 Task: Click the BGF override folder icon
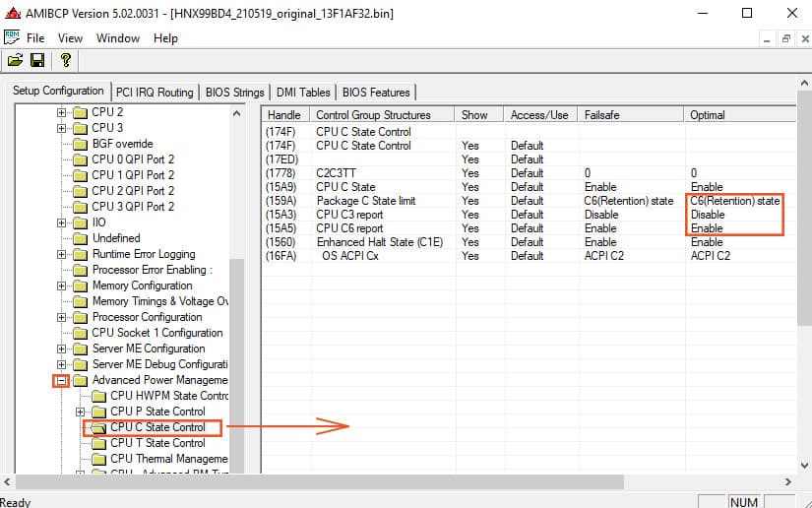point(80,144)
